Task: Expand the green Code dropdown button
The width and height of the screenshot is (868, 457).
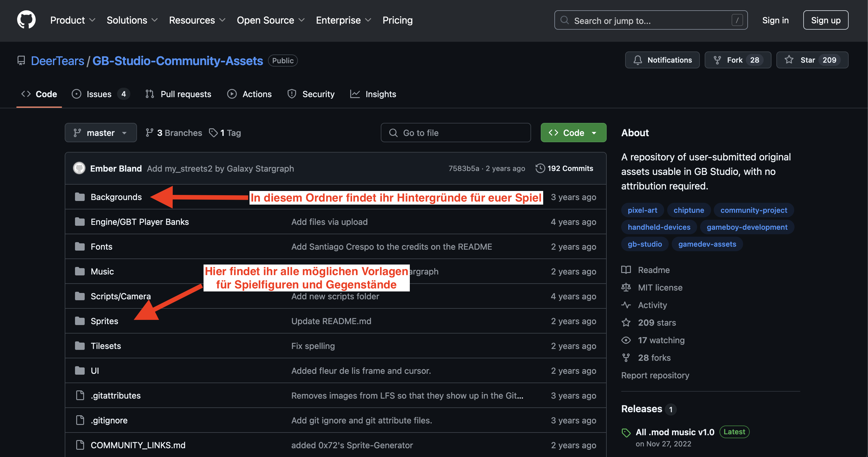Action: tap(573, 133)
